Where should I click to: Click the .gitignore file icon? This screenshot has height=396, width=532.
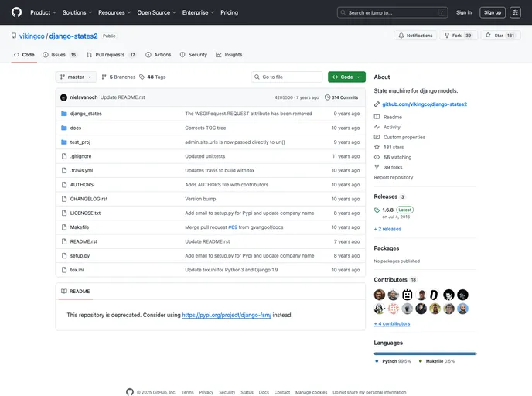coord(63,156)
